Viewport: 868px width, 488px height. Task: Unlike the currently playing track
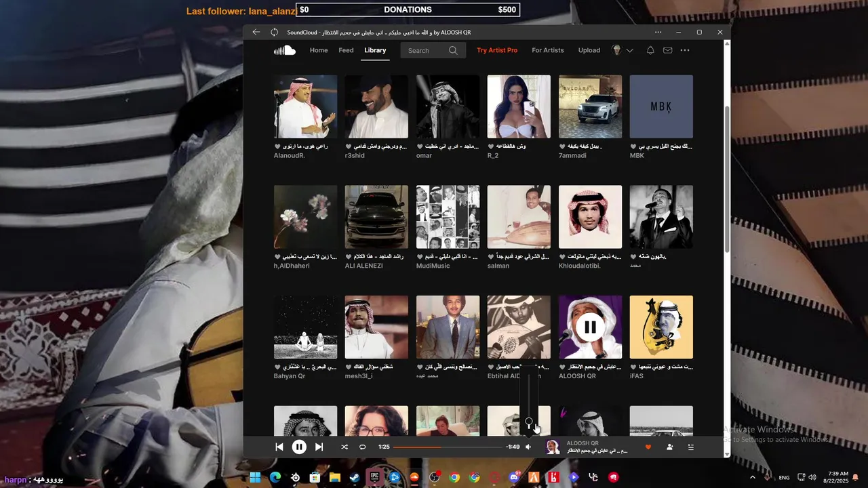click(x=648, y=447)
